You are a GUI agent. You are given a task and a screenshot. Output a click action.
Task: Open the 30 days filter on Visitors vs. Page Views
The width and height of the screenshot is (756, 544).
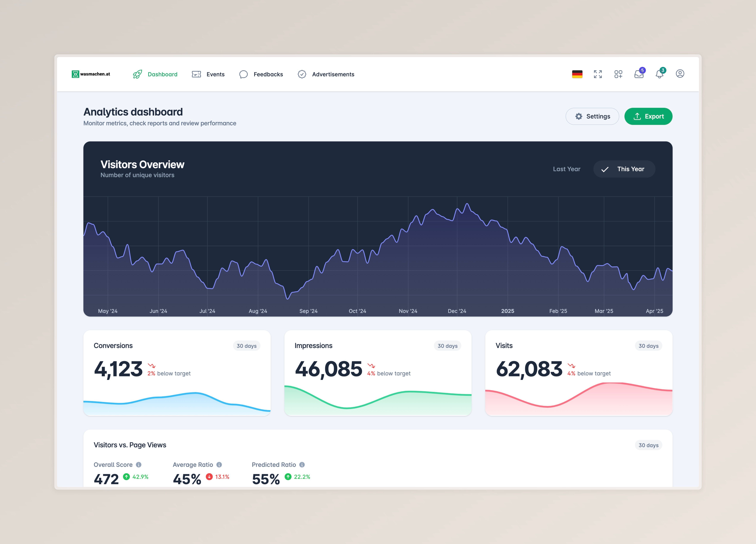tap(648, 445)
